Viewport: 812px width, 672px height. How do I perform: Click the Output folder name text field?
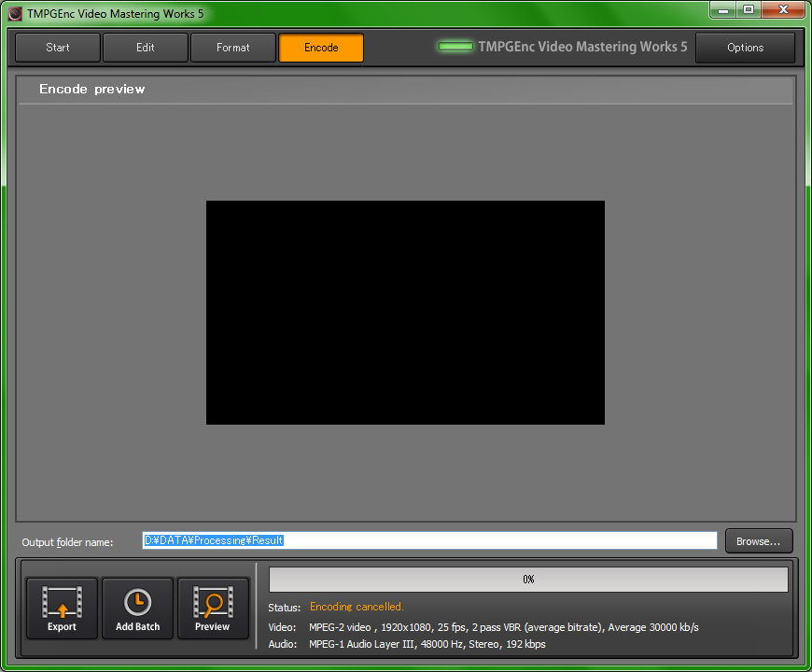[x=429, y=540]
